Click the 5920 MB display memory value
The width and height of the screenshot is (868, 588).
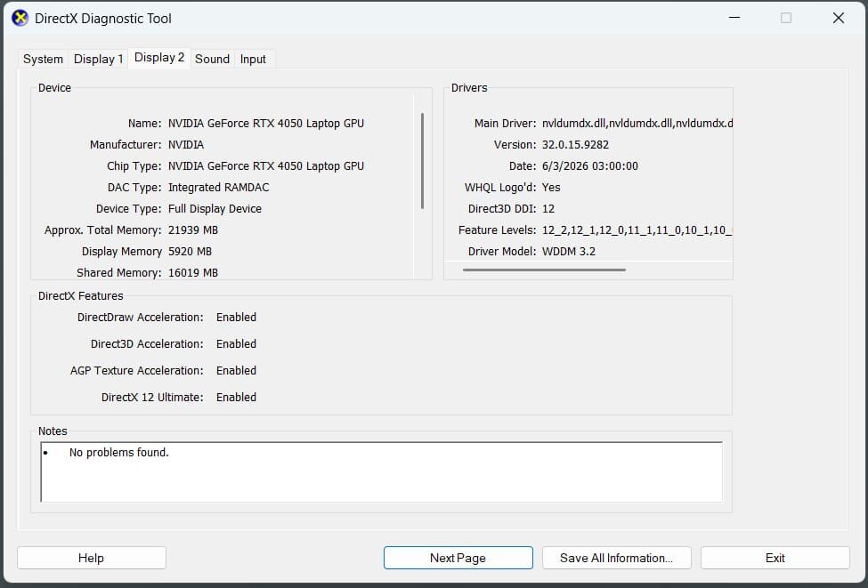190,252
